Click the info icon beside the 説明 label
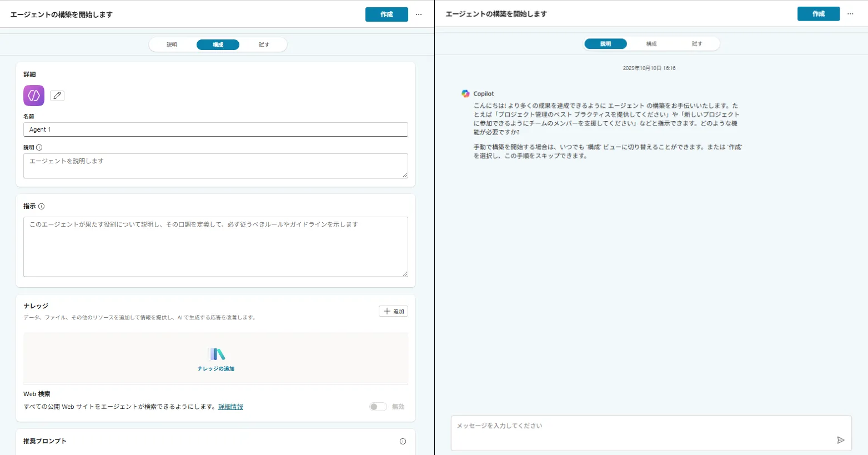868x455 pixels. pyautogui.click(x=39, y=148)
